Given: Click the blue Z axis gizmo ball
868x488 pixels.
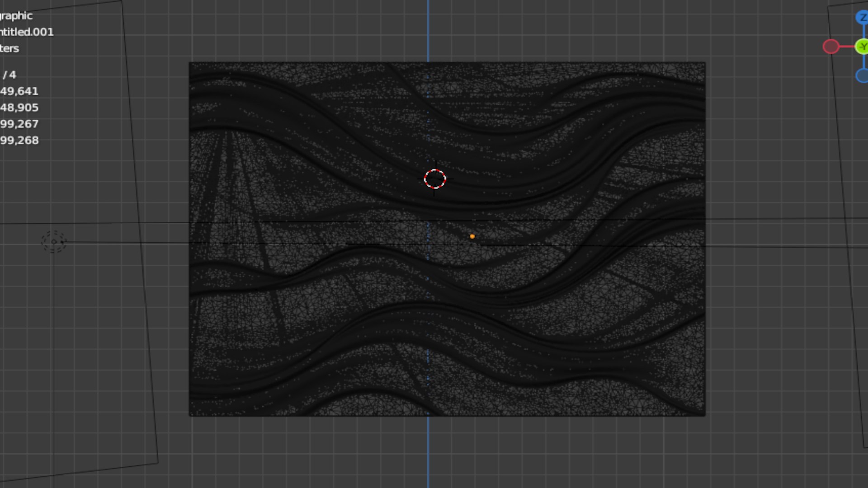Looking at the screenshot, I should coord(863,18).
